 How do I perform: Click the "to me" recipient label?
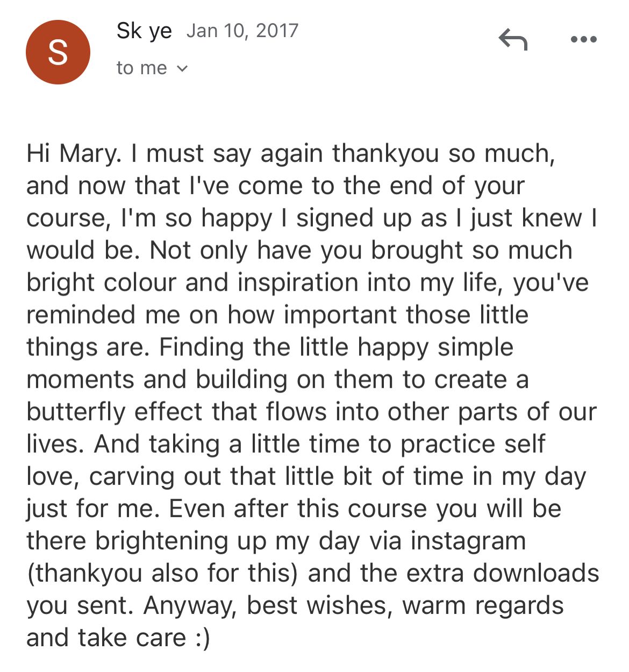pos(141,68)
